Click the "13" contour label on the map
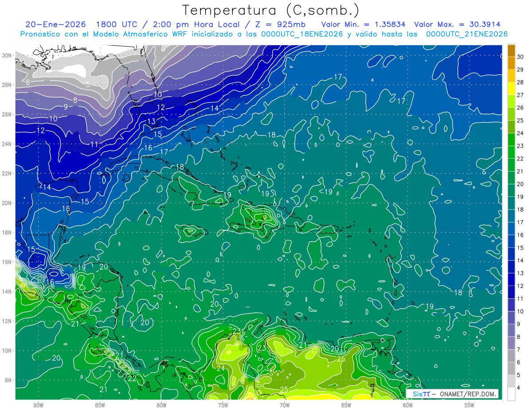 (x=151, y=121)
